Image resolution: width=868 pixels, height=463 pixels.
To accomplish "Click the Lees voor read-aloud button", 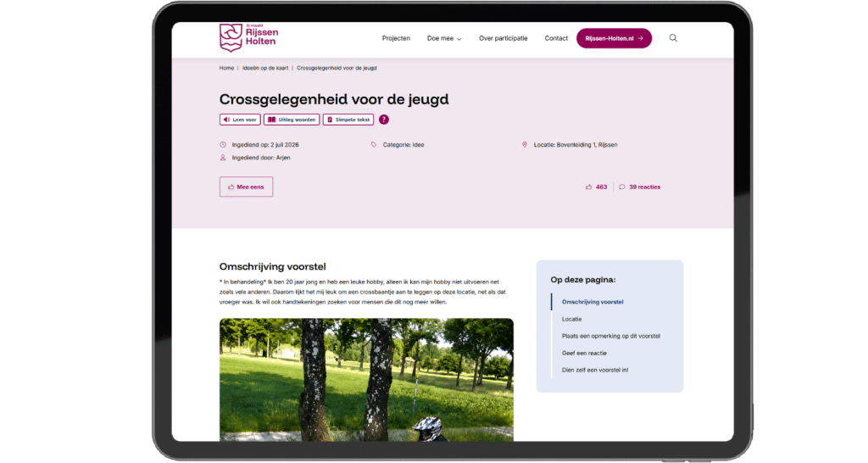I will pyautogui.click(x=240, y=120).
